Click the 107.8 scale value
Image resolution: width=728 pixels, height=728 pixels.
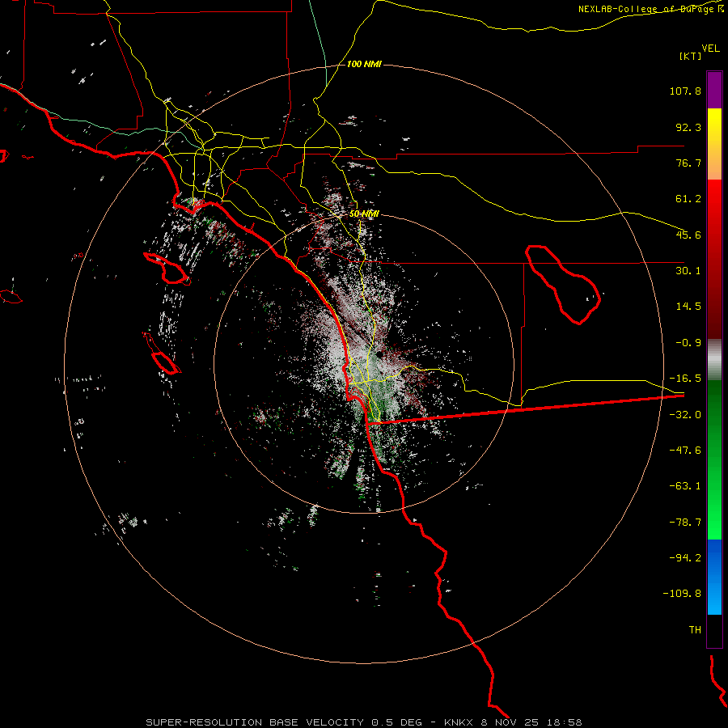coord(685,91)
